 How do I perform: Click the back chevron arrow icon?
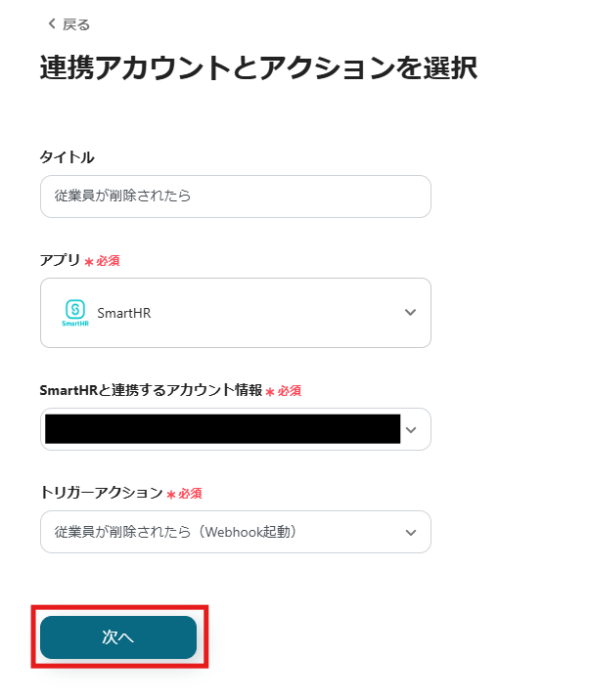52,23
